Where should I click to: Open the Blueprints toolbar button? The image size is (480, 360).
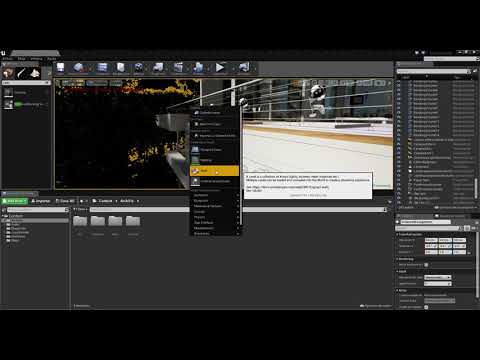(x=158, y=68)
